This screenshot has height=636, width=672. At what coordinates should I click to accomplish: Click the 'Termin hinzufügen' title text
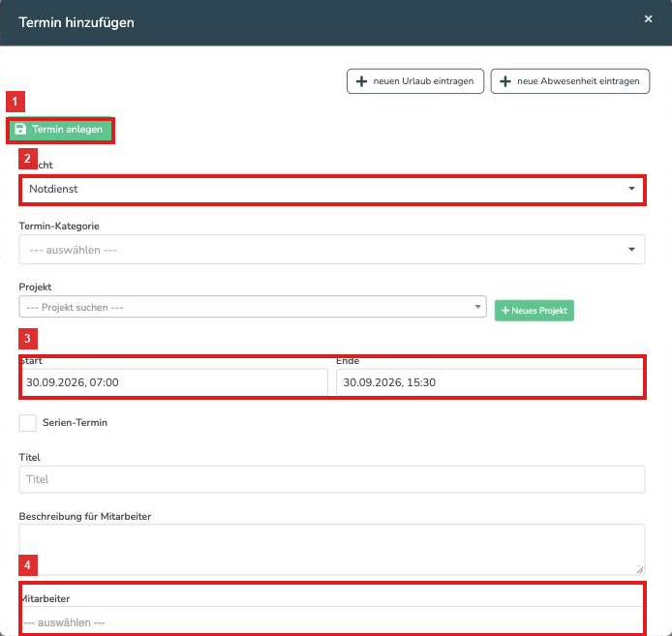76,22
